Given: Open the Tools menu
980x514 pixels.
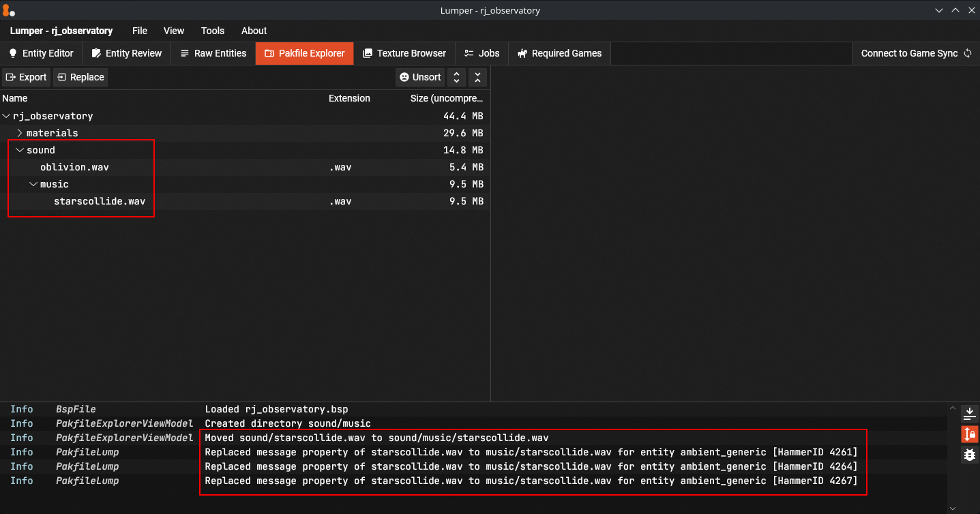Looking at the screenshot, I should [x=213, y=31].
